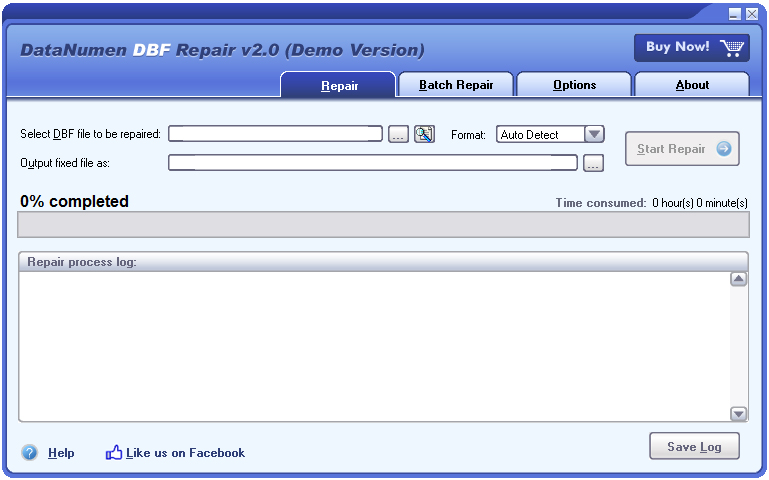Click the shopping cart Buy Now button

(691, 47)
